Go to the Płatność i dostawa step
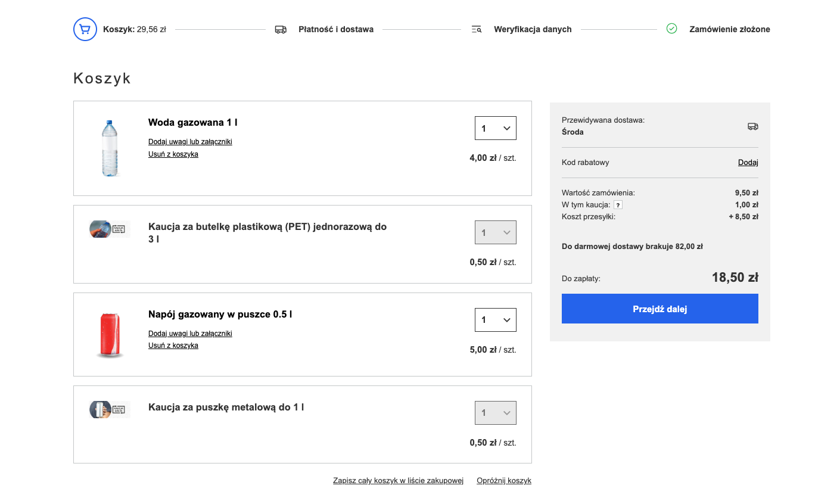This screenshot has width=840, height=504. click(335, 29)
